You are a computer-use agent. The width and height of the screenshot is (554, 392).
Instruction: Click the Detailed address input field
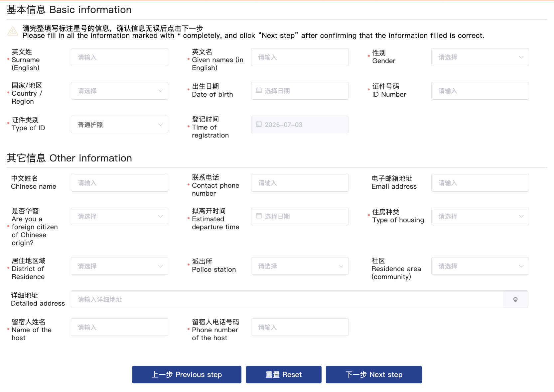[287, 299]
